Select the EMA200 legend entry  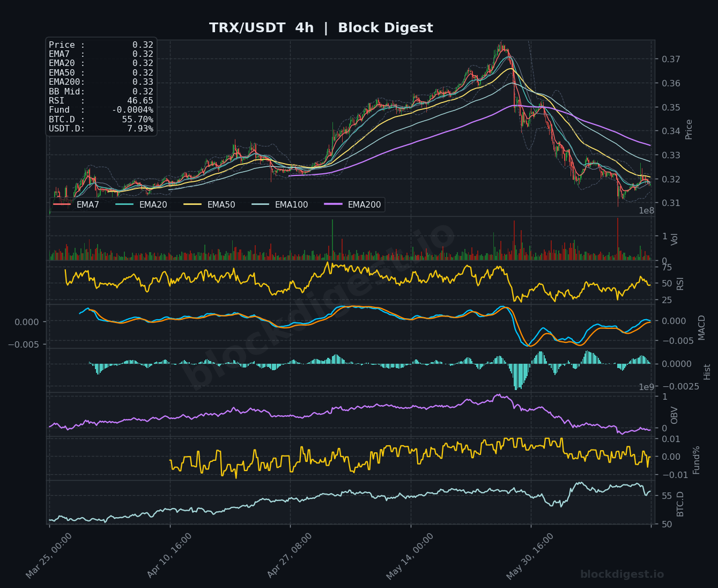point(352,204)
